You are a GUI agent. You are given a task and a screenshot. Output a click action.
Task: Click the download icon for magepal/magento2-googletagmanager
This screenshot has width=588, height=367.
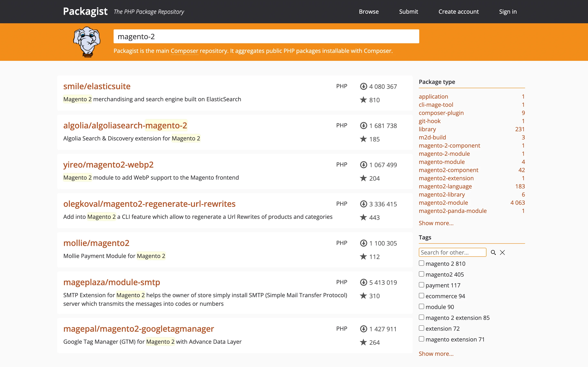point(364,329)
